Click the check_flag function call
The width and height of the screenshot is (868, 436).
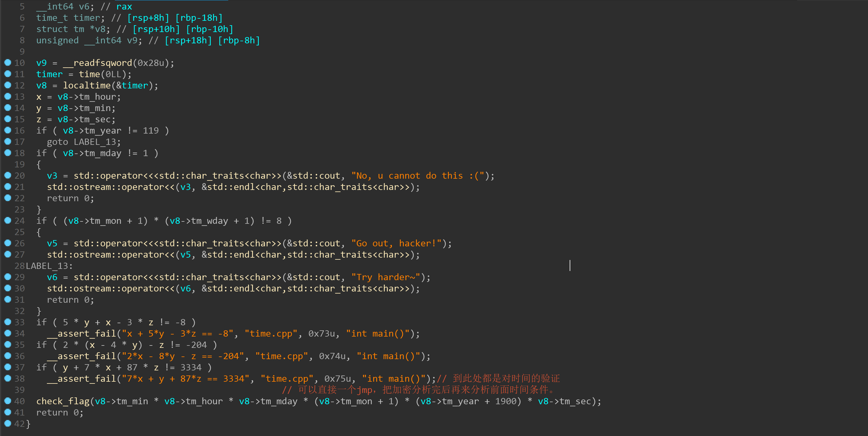[x=63, y=402]
